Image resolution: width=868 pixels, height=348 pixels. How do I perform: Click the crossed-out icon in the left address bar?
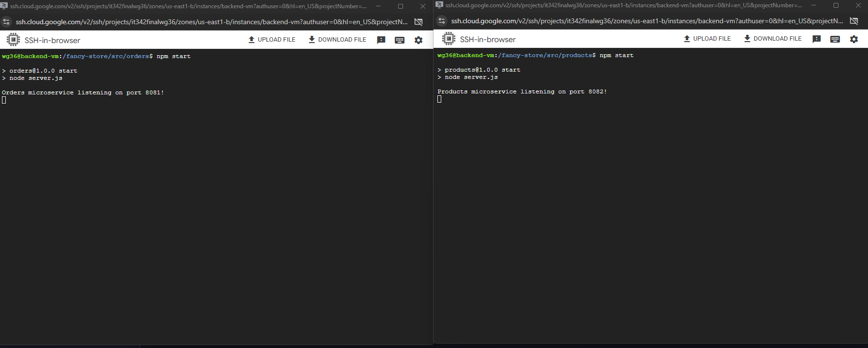click(418, 22)
